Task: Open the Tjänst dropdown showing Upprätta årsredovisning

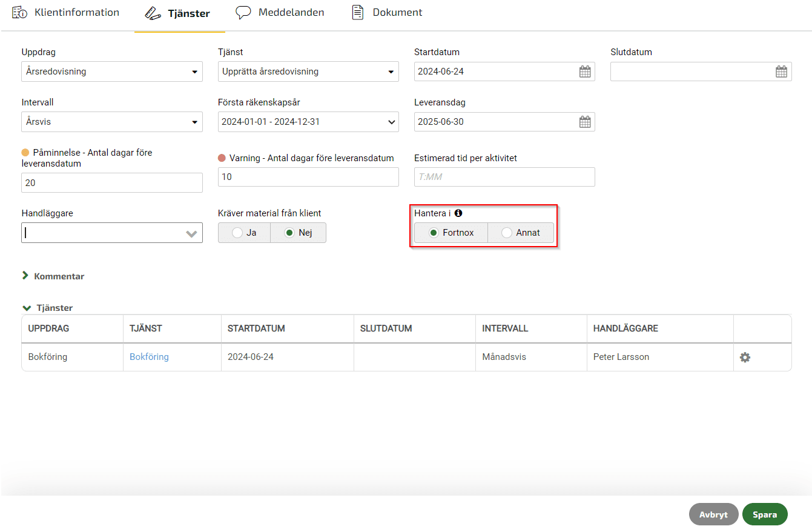Action: click(308, 72)
